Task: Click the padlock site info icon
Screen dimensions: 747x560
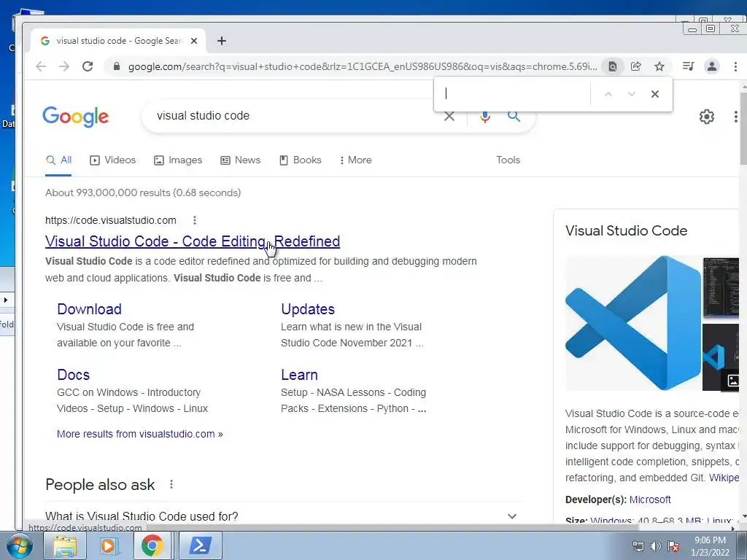Action: coord(117,66)
